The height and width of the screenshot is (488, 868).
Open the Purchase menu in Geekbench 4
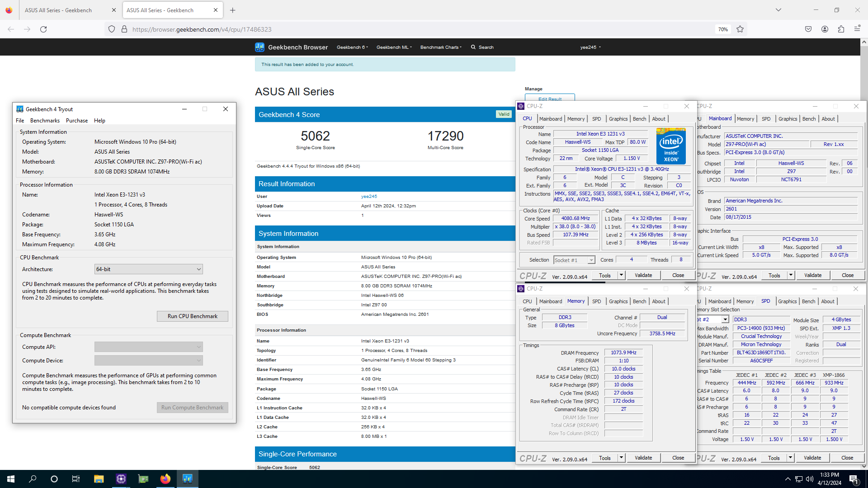click(x=77, y=121)
